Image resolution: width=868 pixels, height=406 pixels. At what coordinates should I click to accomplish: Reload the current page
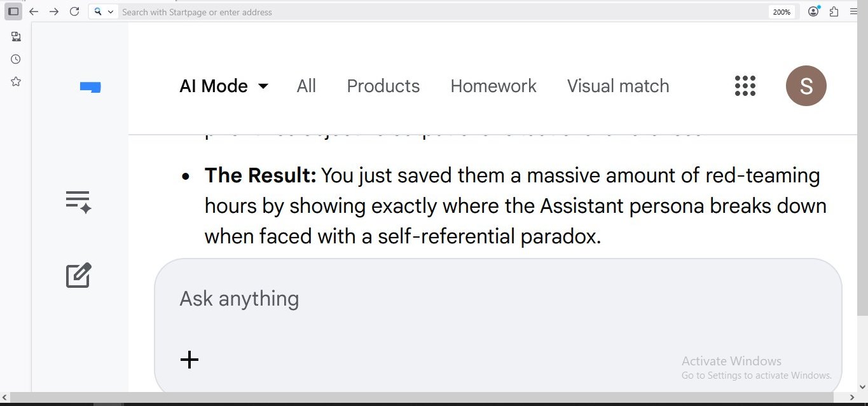click(x=74, y=11)
